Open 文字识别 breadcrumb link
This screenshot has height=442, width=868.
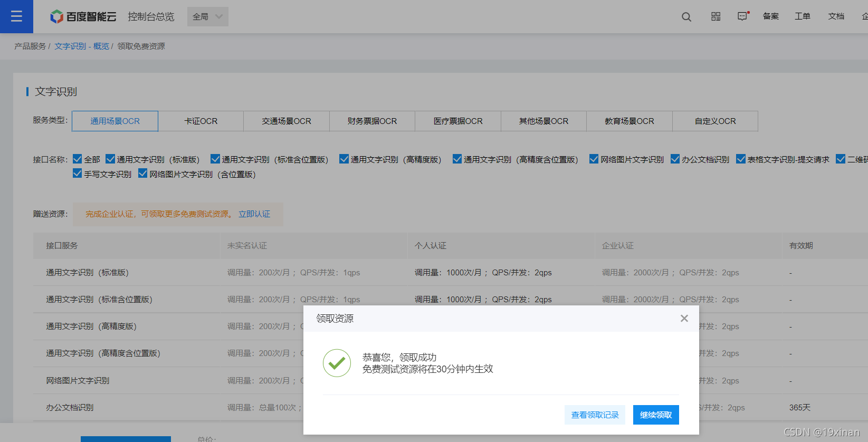[70, 46]
